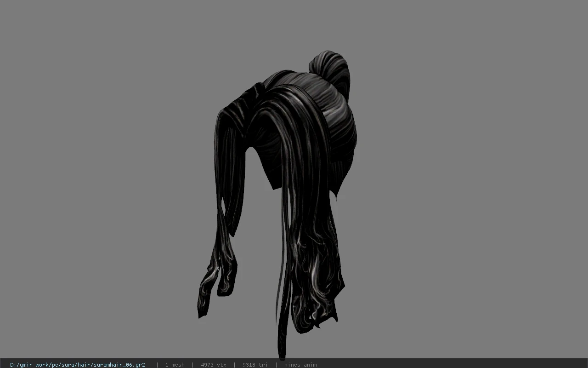Click the 'nincs anim' status entry
The height and width of the screenshot is (368, 588).
300,365
